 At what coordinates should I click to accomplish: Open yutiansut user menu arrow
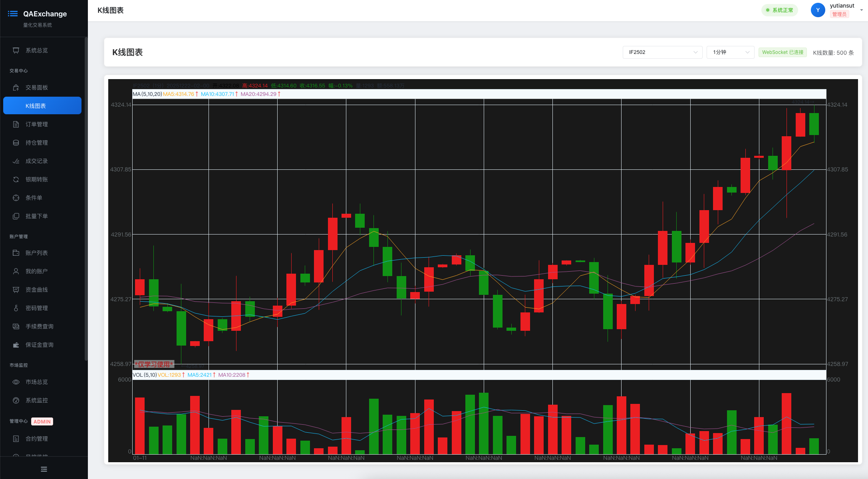[x=861, y=10]
